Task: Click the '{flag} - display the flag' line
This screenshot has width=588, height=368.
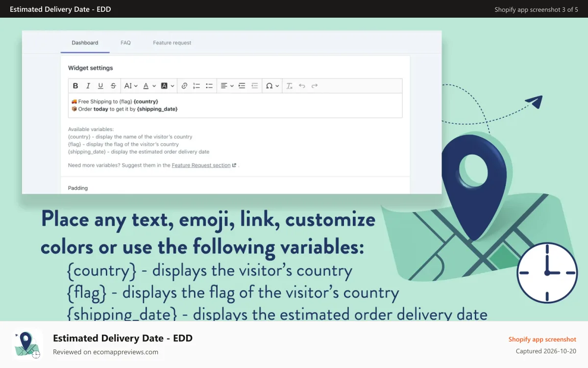Action: point(123,144)
